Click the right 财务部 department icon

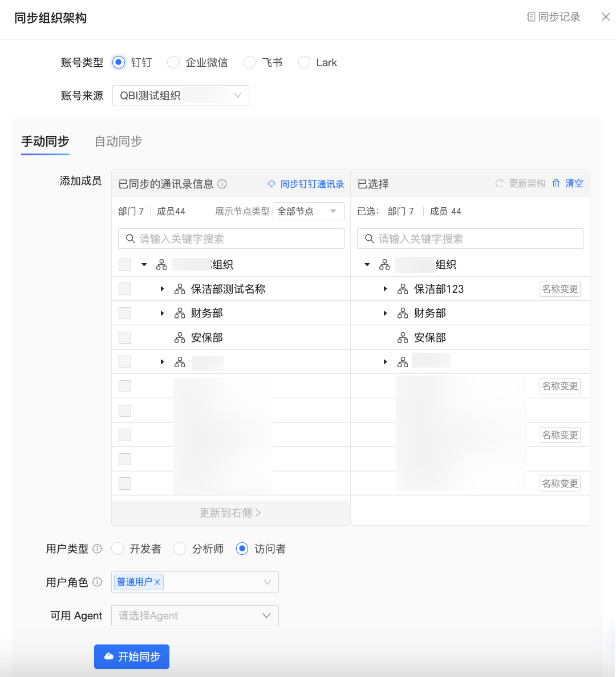403,313
